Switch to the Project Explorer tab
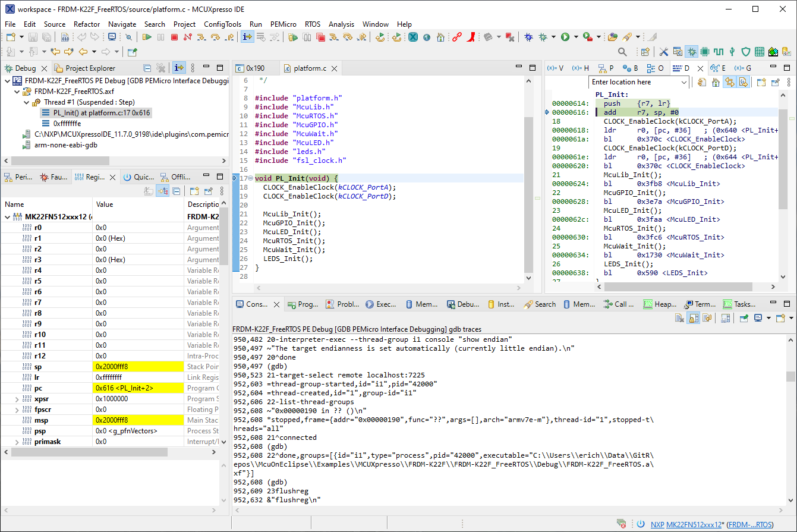This screenshot has width=797, height=532. (x=90, y=68)
